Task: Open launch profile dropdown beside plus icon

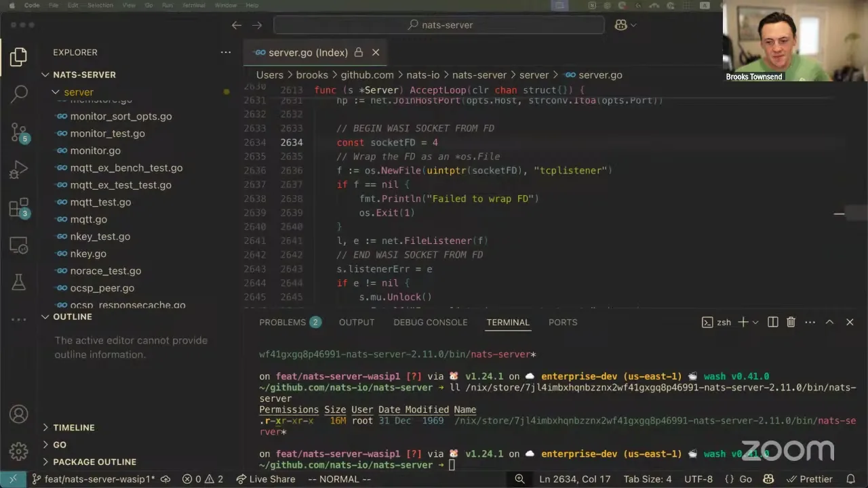Action: [x=755, y=322]
